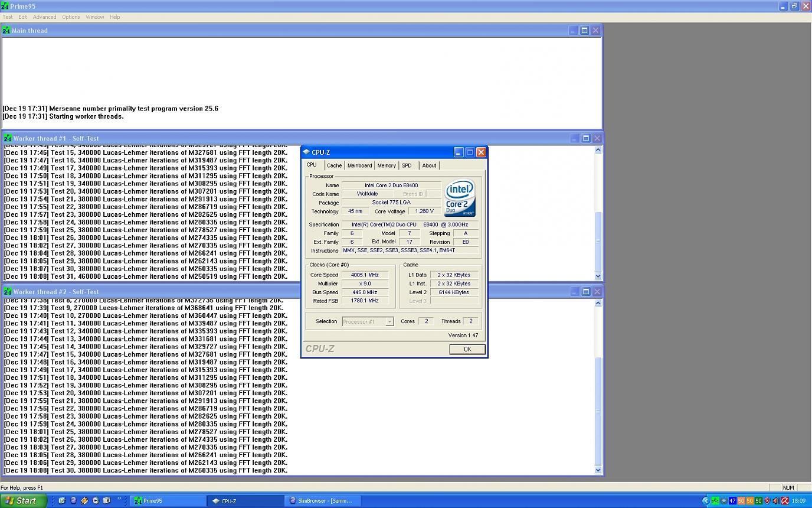This screenshot has width=812, height=508.
Task: Open the Help menu in Prime95
Action: (114, 17)
